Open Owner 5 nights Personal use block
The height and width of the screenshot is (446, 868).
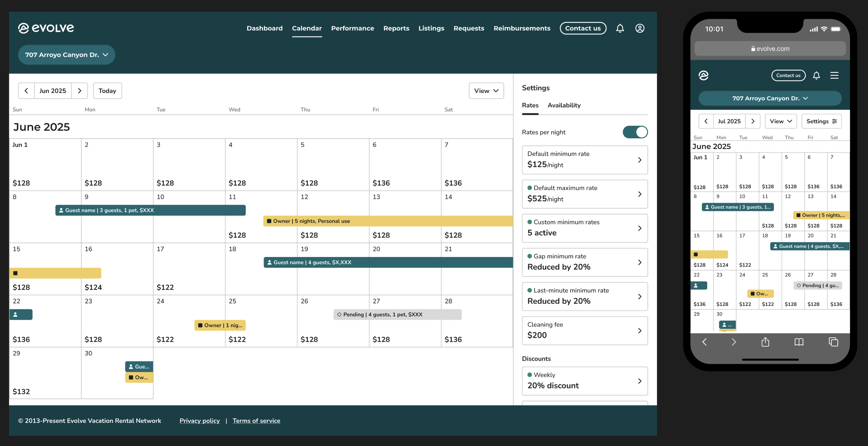(388, 221)
